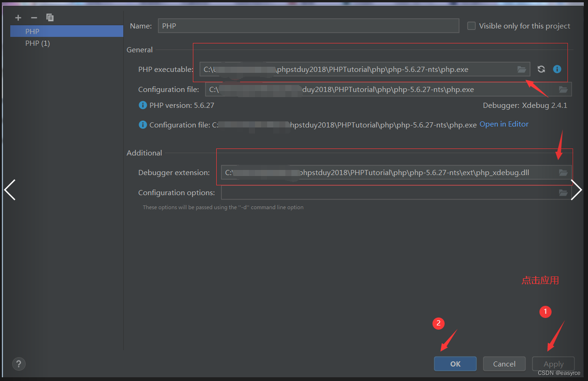Click into the Name text field

(308, 26)
